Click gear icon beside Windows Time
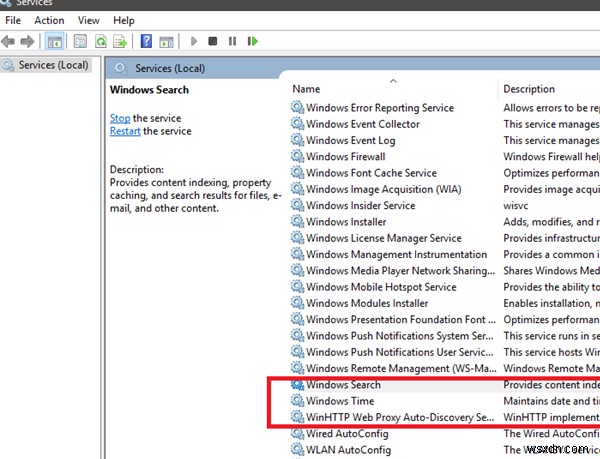600x459 pixels. click(297, 400)
